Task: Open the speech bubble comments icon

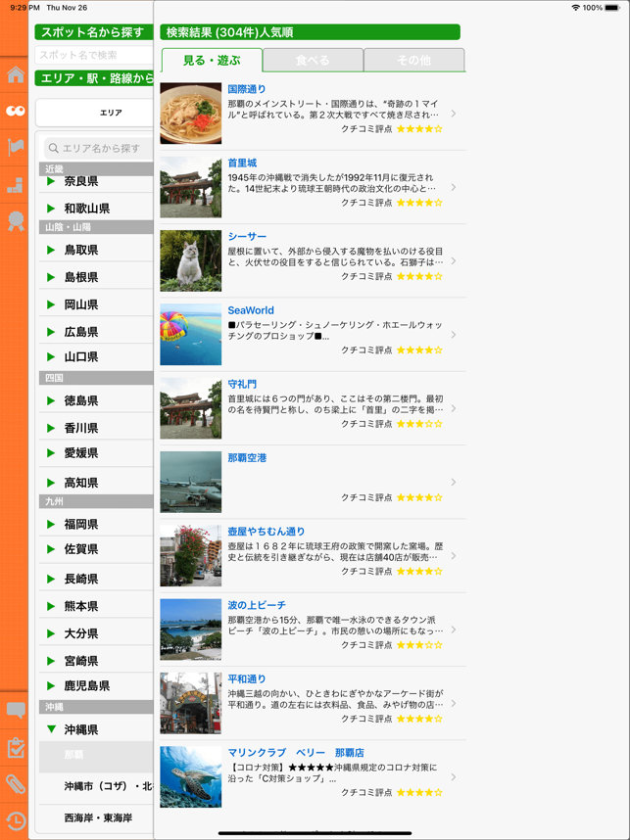Action: click(16, 711)
